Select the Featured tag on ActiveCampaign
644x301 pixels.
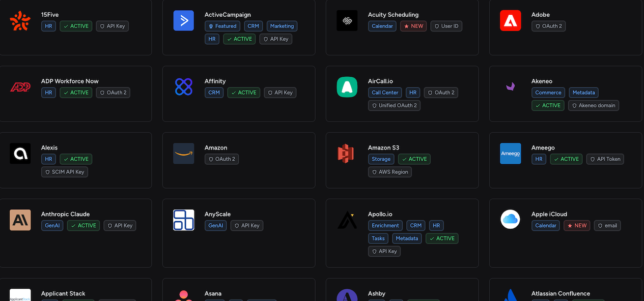pos(222,26)
